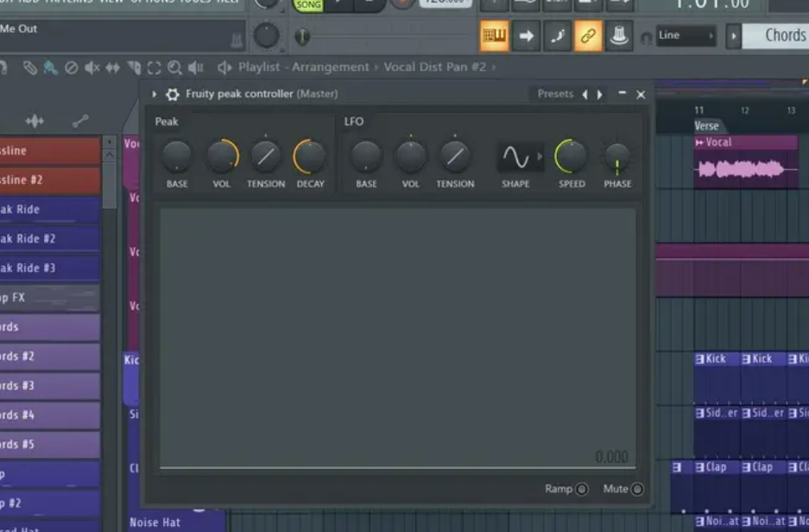The image size is (809, 532).
Task: Select the next preset arrow
Action: 599,94
